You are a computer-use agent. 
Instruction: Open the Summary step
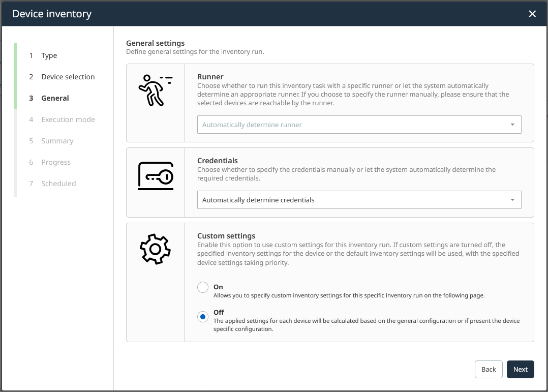[57, 141]
